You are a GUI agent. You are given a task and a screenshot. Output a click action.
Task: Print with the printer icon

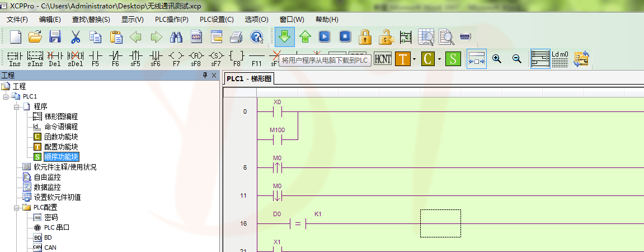click(236, 37)
